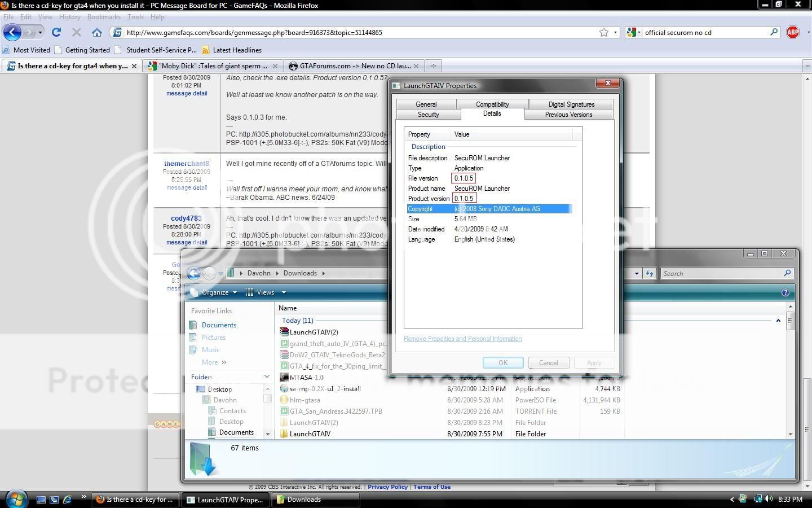Open the Views dropdown arrow in Explorer

[284, 292]
